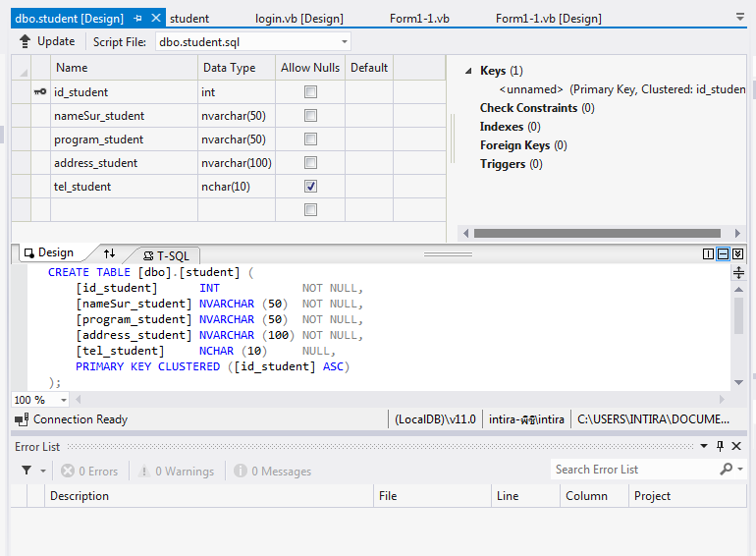Screen dimensions: 756x556
Task: Click the nchar(10) data type cell
Action: coord(237,186)
